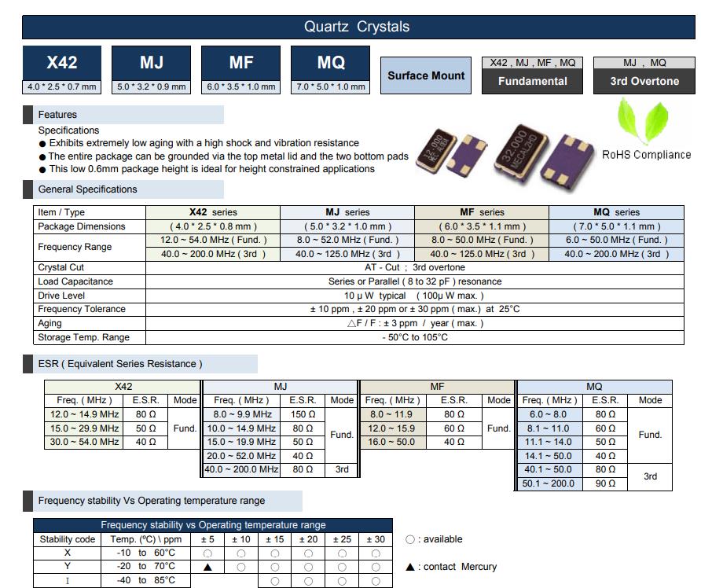Click the Frequency stability table header bar
Viewport: 701px width, 588px height.
(213, 525)
